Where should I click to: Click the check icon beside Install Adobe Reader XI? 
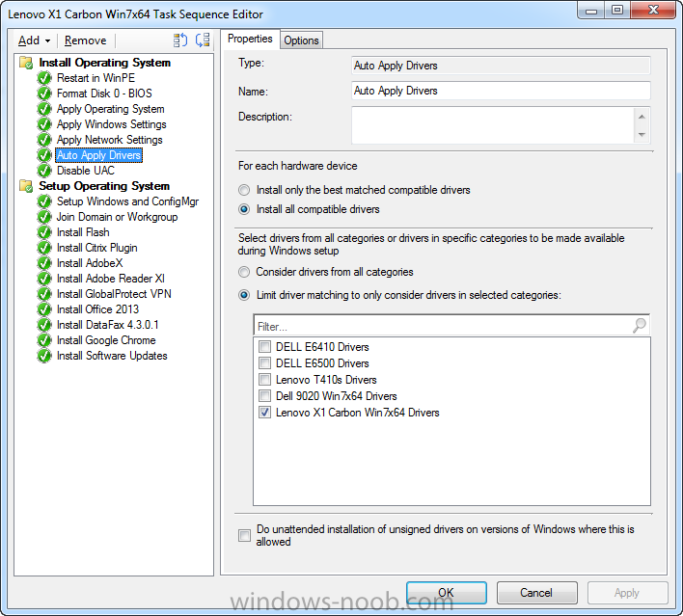(44, 279)
